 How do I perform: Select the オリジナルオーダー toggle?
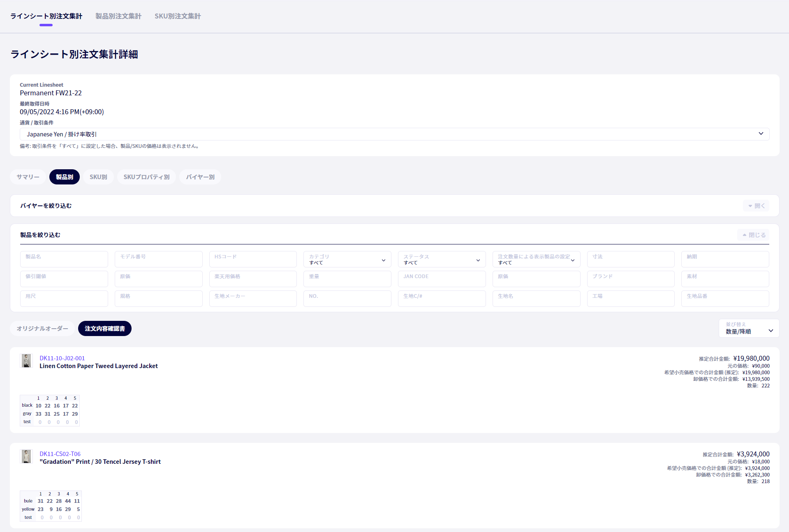pos(42,329)
